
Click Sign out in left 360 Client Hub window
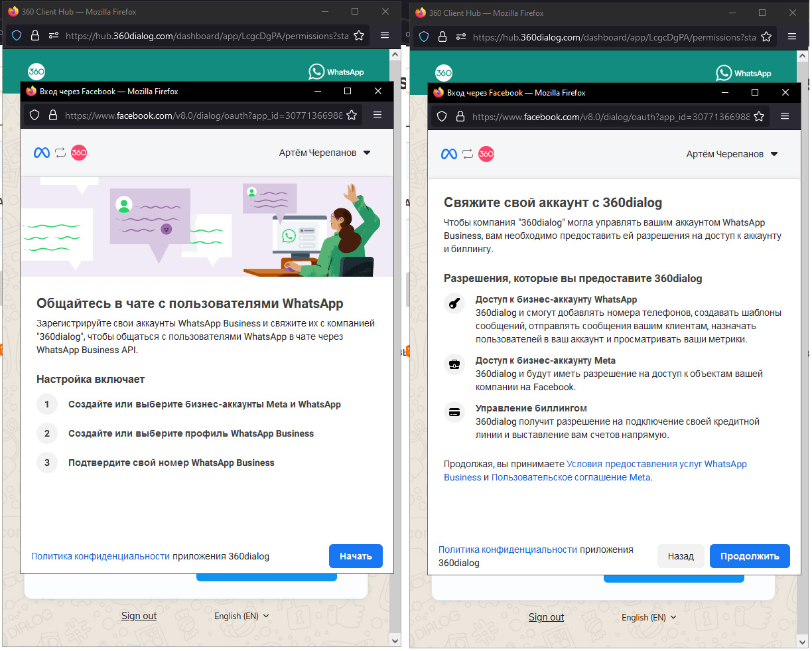coord(139,616)
